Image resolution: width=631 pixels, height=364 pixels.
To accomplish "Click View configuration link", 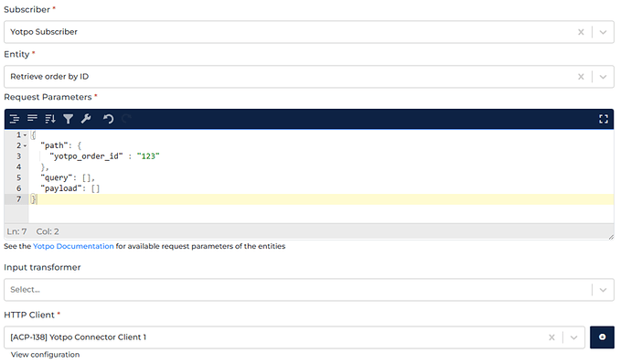I will 45,355.
